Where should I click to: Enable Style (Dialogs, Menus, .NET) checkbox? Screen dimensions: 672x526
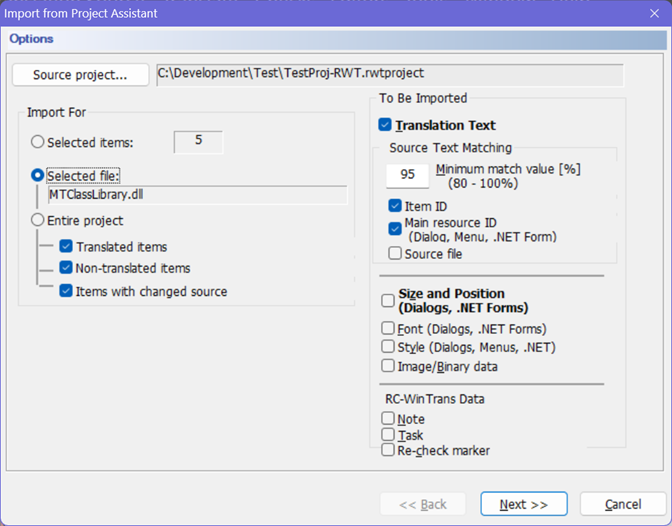tap(388, 346)
